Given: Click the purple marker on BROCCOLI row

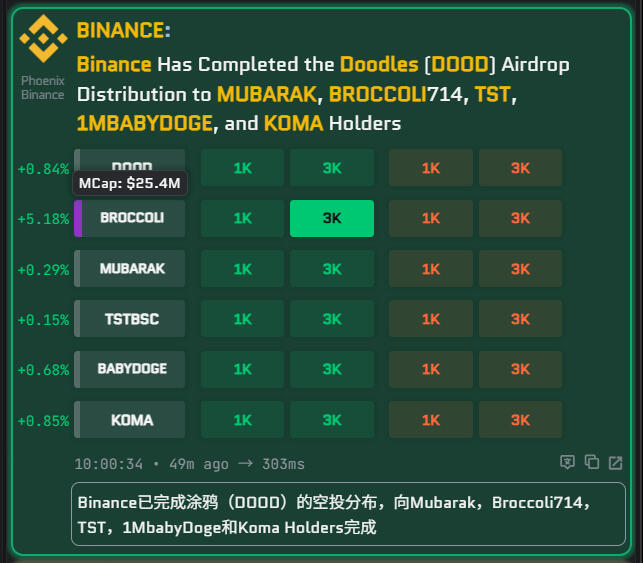Looking at the screenshot, I should point(78,218).
